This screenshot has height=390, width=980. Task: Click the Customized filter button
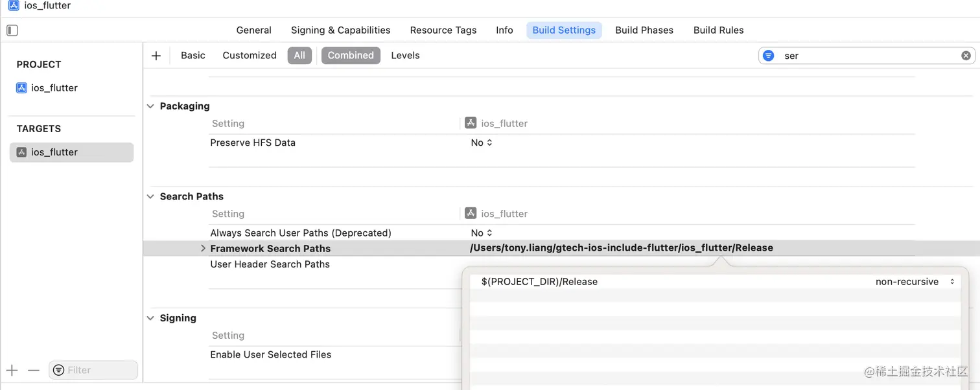tap(250, 56)
